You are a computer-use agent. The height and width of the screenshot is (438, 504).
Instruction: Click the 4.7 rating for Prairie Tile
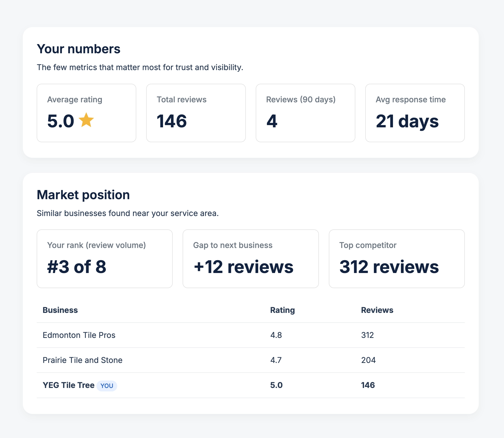coord(276,360)
